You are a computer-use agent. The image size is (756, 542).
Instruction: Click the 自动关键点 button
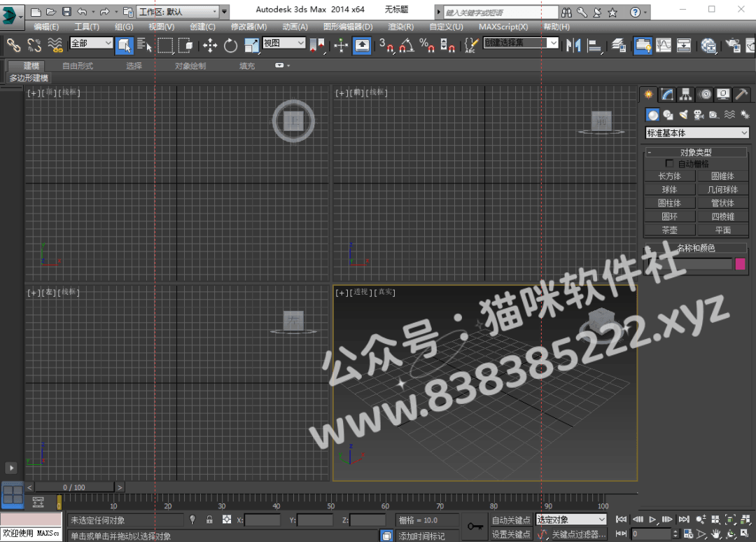(x=510, y=520)
